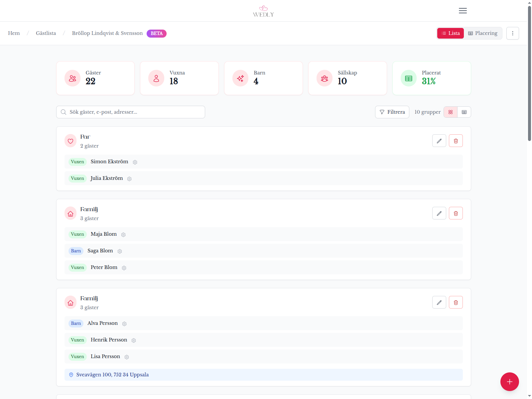Open settings gear next to Simon Ekström
This screenshot has height=399, width=532.
point(135,162)
